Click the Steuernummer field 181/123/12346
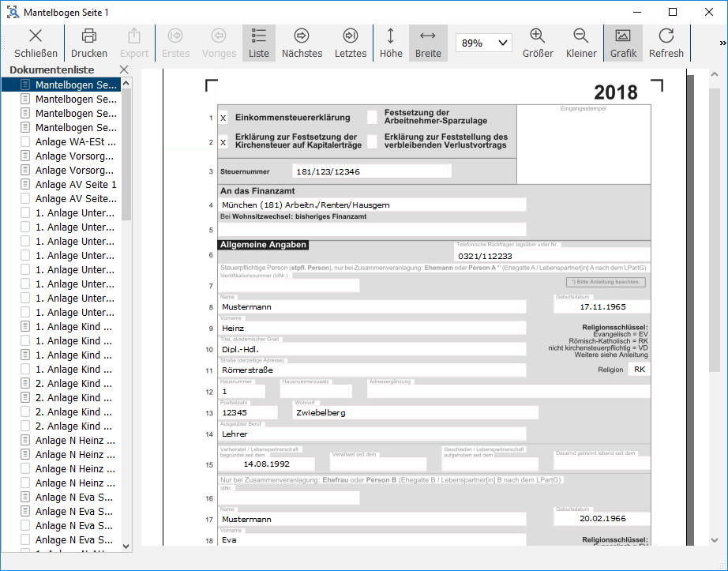This screenshot has width=728, height=571. 372,171
